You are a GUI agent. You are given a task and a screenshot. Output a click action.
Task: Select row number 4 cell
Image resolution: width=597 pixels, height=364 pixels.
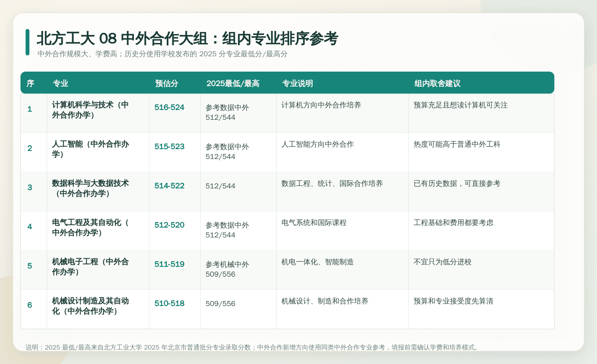(x=34, y=231)
